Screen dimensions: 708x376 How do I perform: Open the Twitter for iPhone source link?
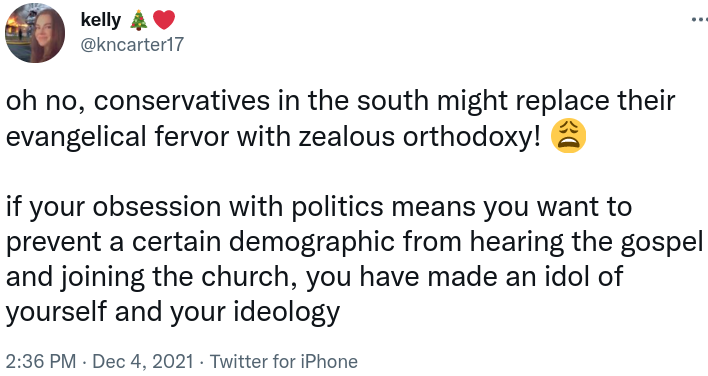click(x=284, y=362)
